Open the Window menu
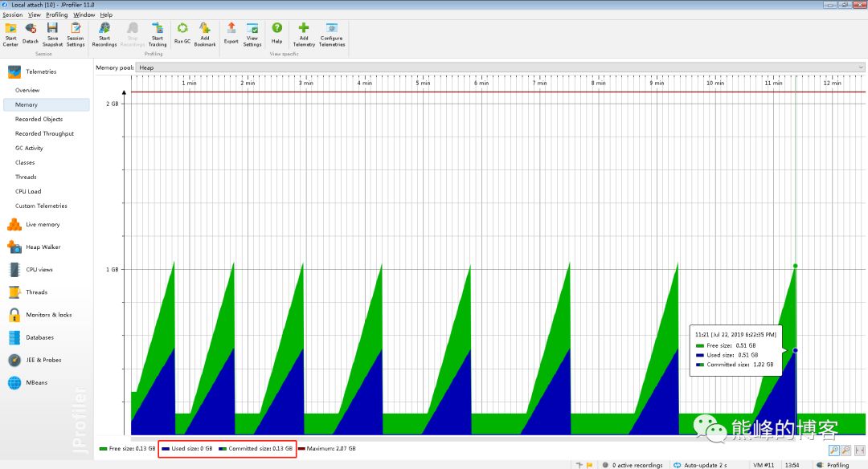 84,15
